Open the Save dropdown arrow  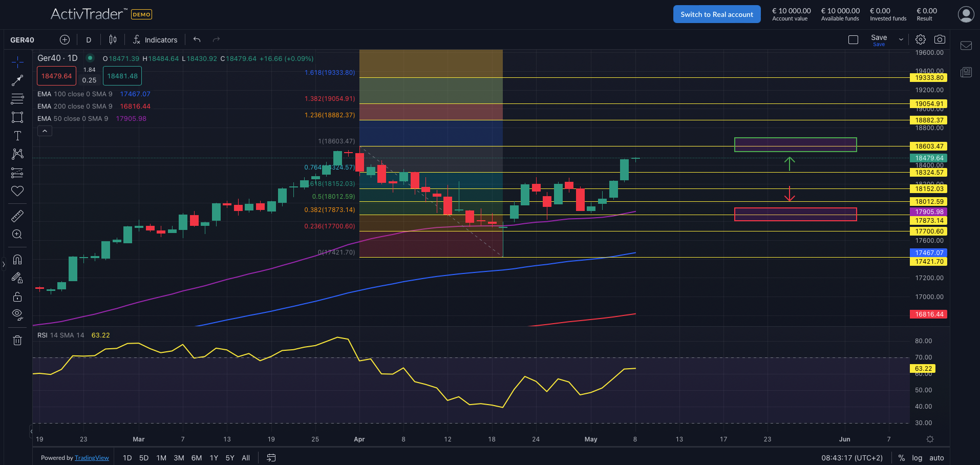[x=901, y=39]
